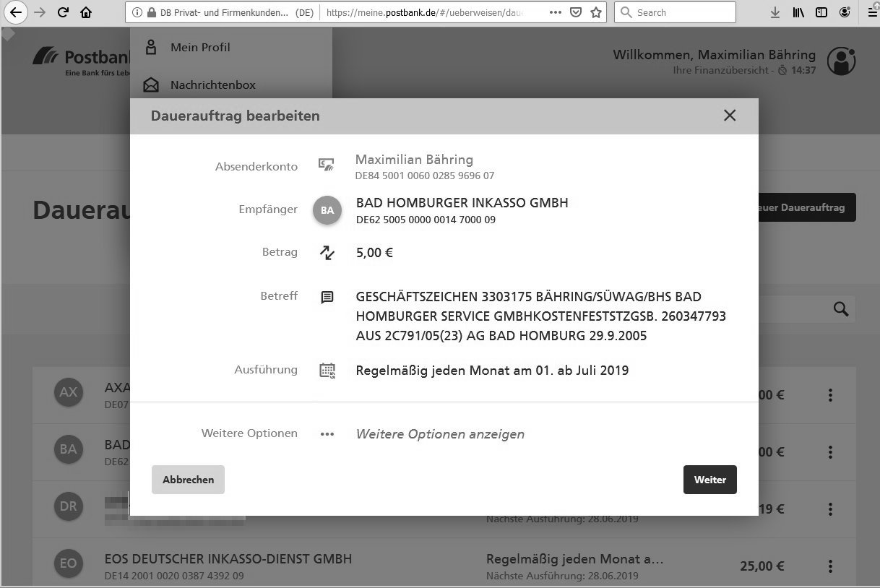Click the browser Search field
Image resolution: width=880 pixels, height=588 pixels.
(x=675, y=12)
